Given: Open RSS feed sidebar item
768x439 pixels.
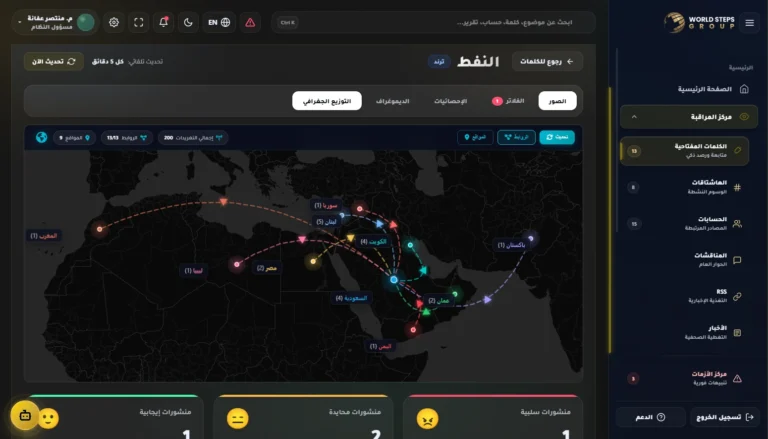Looking at the screenshot, I should coord(688,296).
